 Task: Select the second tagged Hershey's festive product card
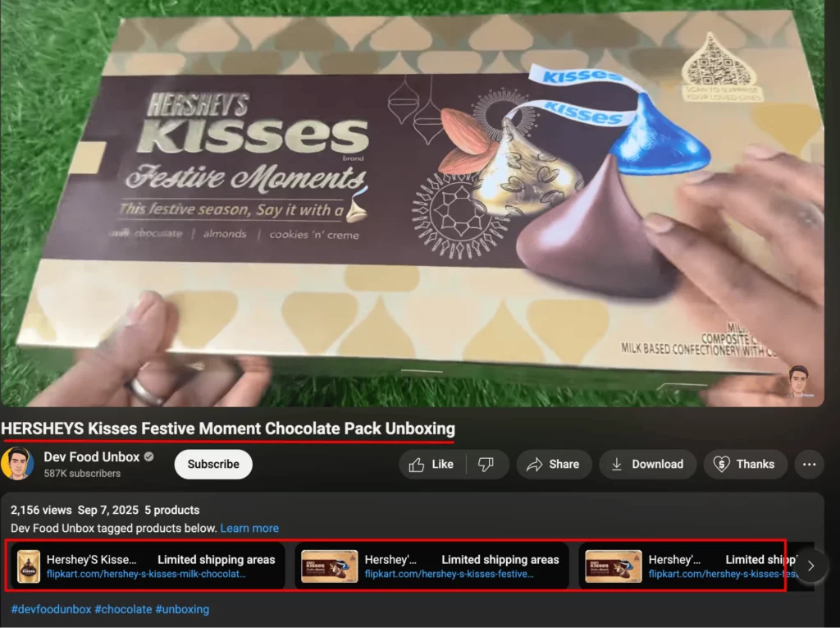tap(431, 566)
